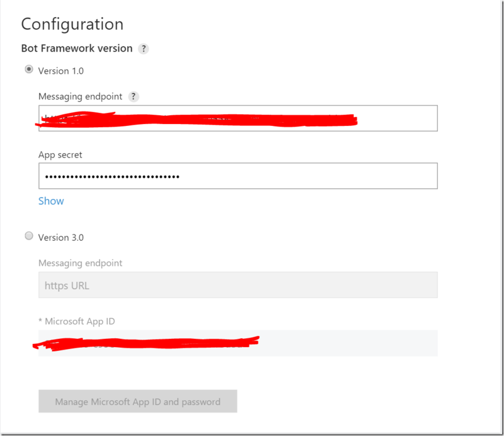Select the Bot Framework version label
The height and width of the screenshot is (436, 504).
77,49
